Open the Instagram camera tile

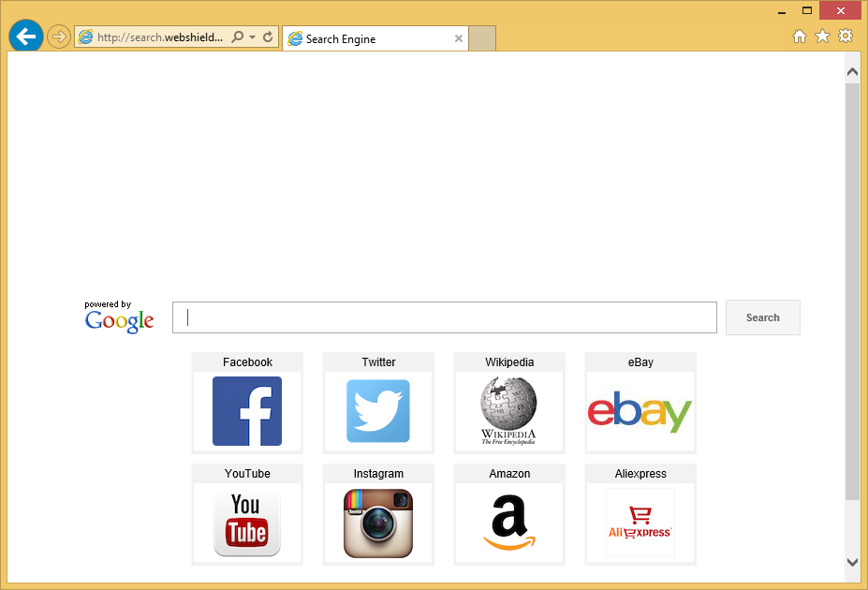point(378,524)
